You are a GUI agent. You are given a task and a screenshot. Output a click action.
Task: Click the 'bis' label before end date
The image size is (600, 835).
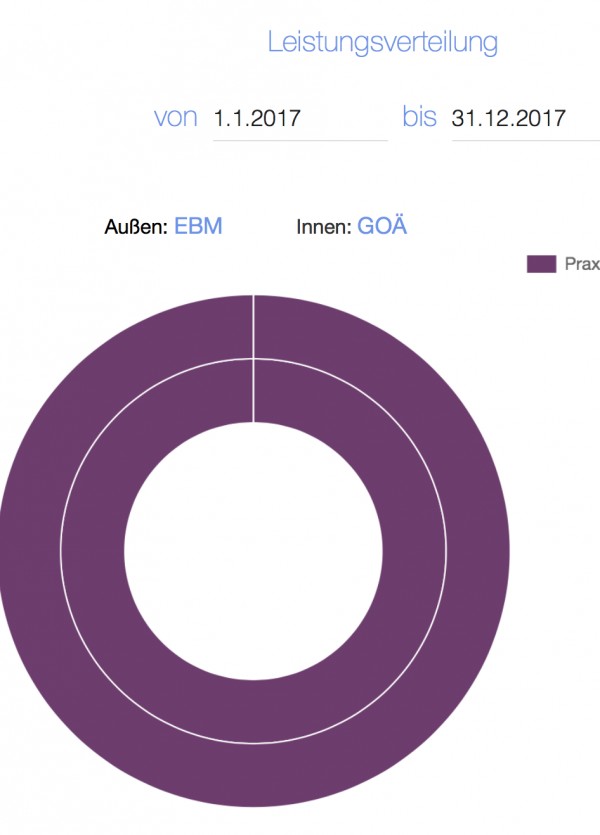click(420, 116)
